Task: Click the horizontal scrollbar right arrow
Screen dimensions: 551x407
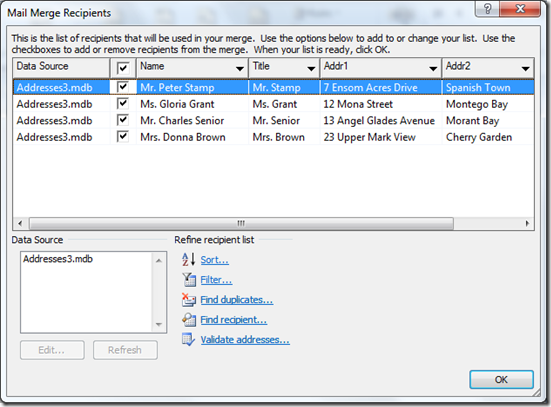Action: point(527,223)
